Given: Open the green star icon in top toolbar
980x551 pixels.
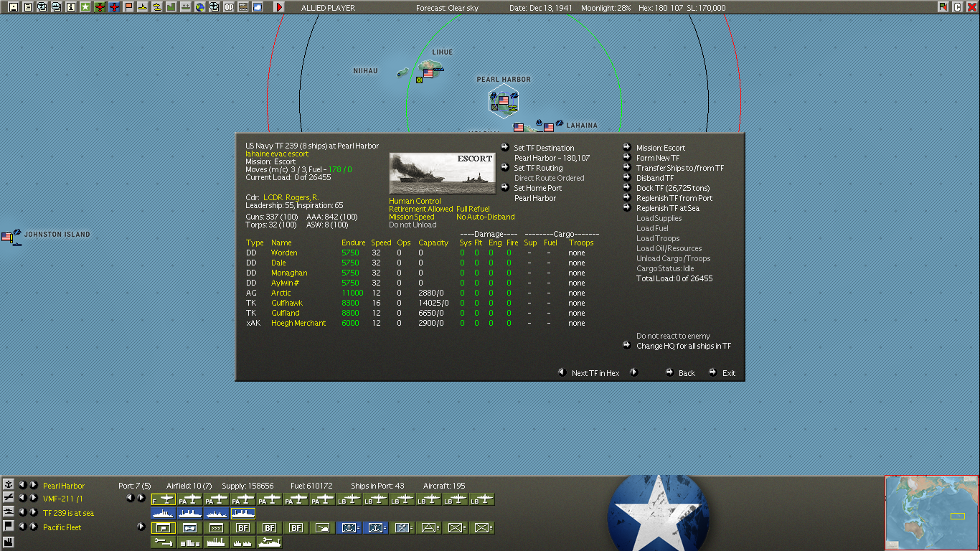Looking at the screenshot, I should (85, 7).
